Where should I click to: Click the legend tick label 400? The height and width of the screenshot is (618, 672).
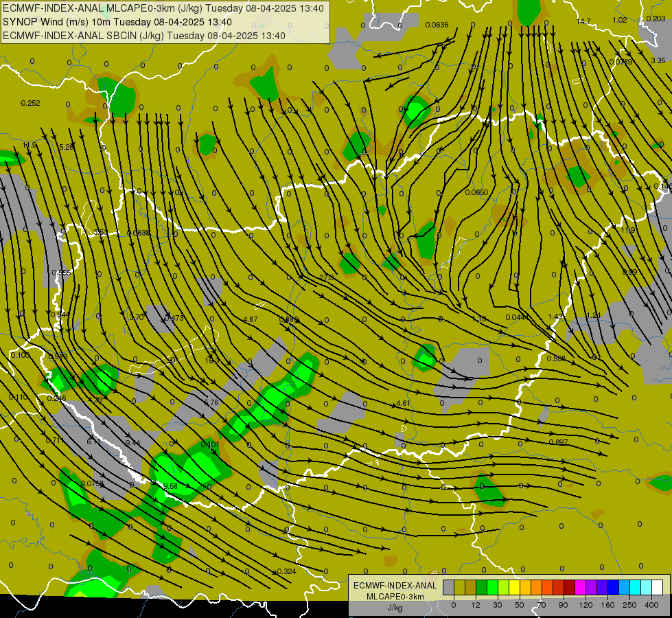coord(651,605)
